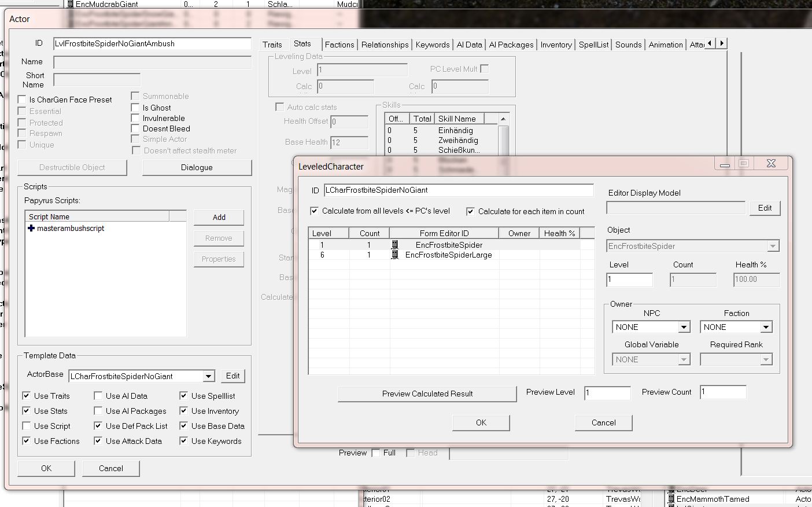
Task: Click the EncFrostbiteSpiderLarge actor icon
Action: click(x=395, y=255)
